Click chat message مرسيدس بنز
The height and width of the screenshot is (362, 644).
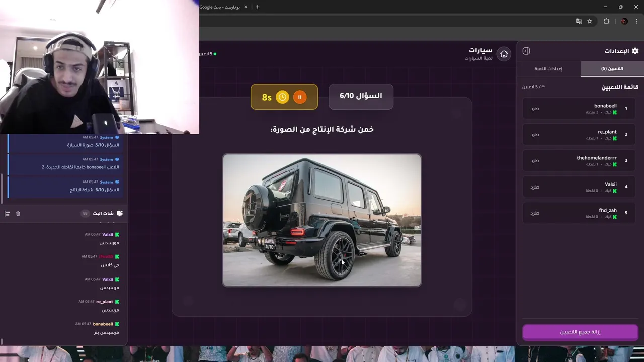(x=106, y=332)
